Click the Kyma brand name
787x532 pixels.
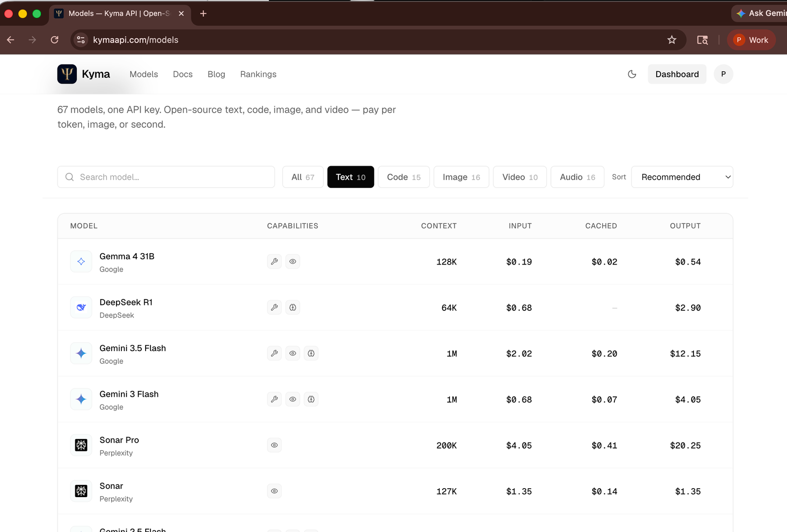pos(96,74)
